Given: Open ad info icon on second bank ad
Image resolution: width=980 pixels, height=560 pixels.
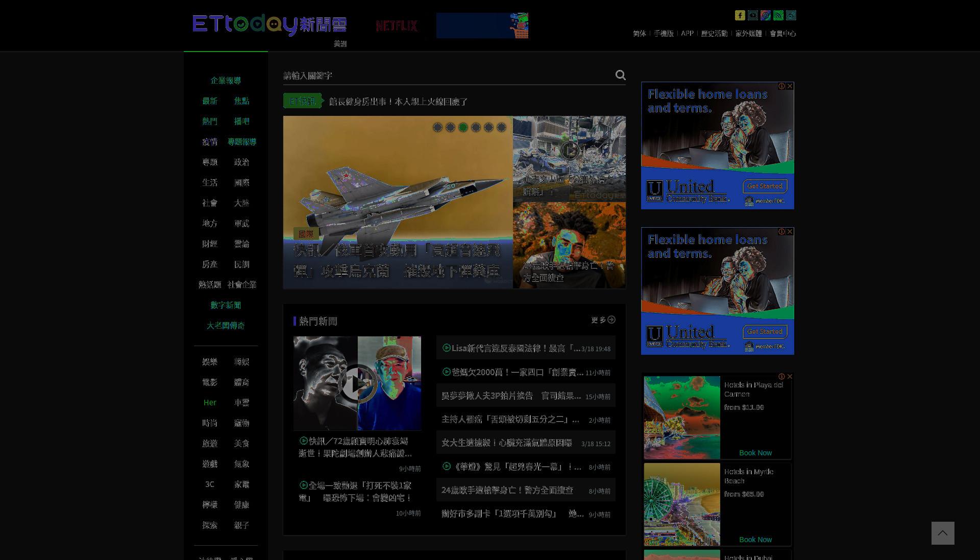Looking at the screenshot, I should coord(781,232).
